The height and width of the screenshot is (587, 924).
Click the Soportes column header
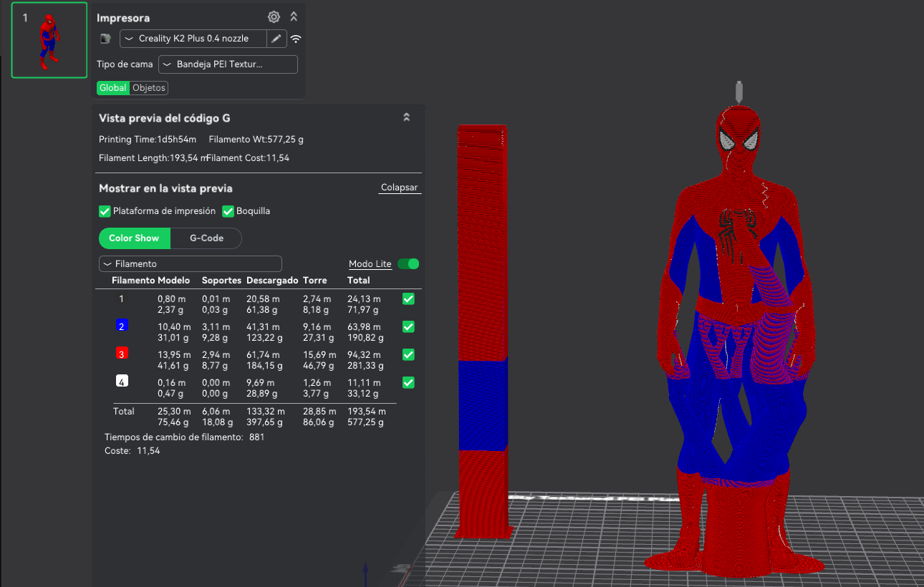tap(220, 281)
